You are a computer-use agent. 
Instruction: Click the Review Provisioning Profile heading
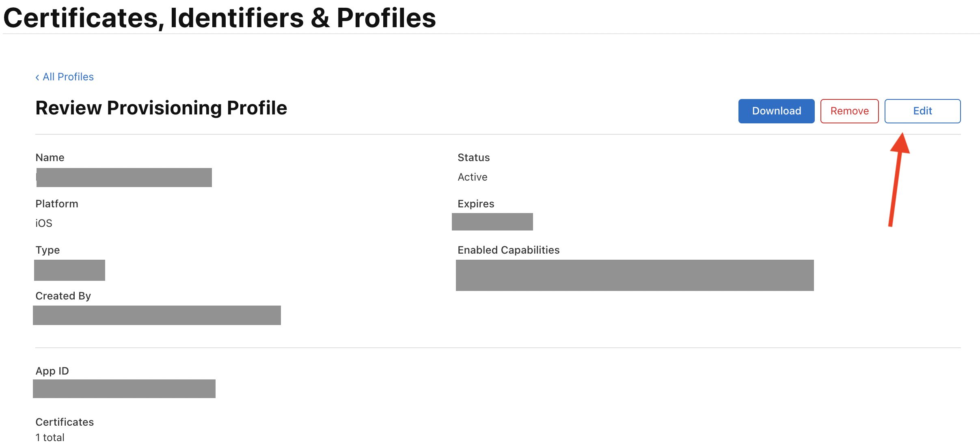click(x=161, y=108)
